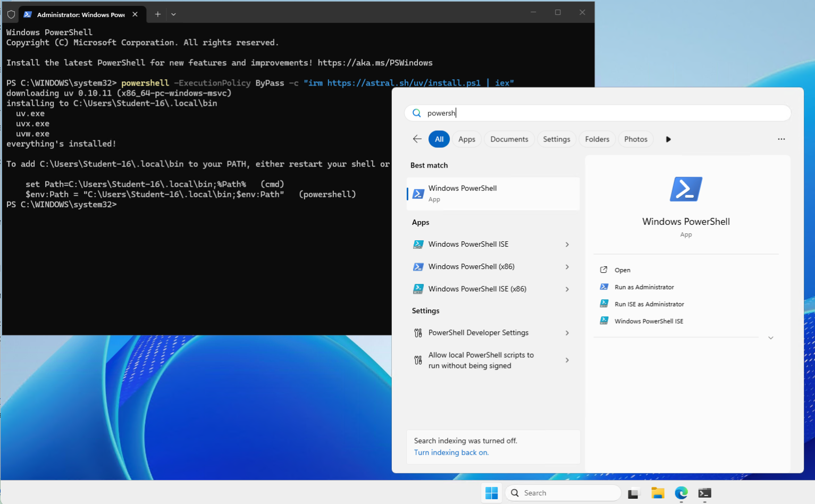Click the Windows PowerShell (x86) result icon
The image size is (815, 504).
click(x=418, y=267)
